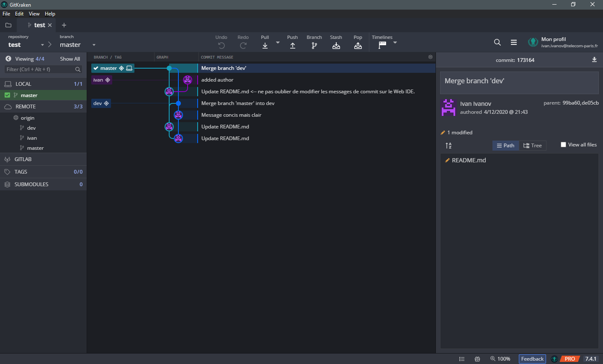Click the sort files alphabetically icon
This screenshot has height=364, width=603.
(x=448, y=146)
